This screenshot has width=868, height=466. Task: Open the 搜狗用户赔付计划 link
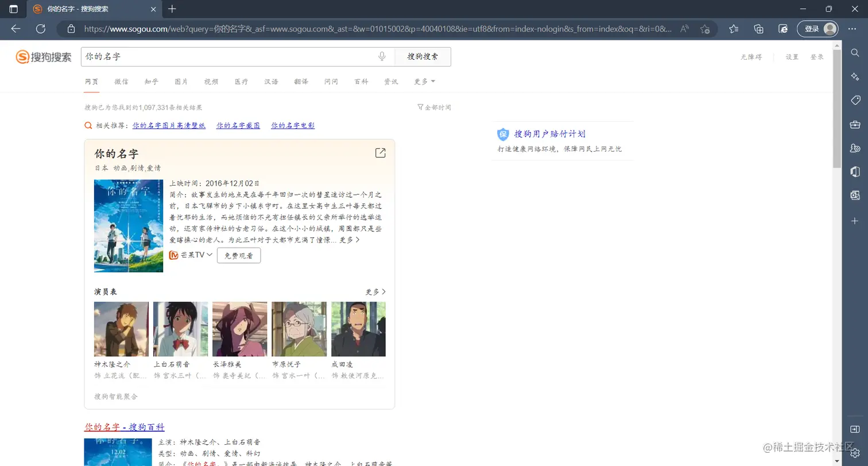tap(549, 134)
